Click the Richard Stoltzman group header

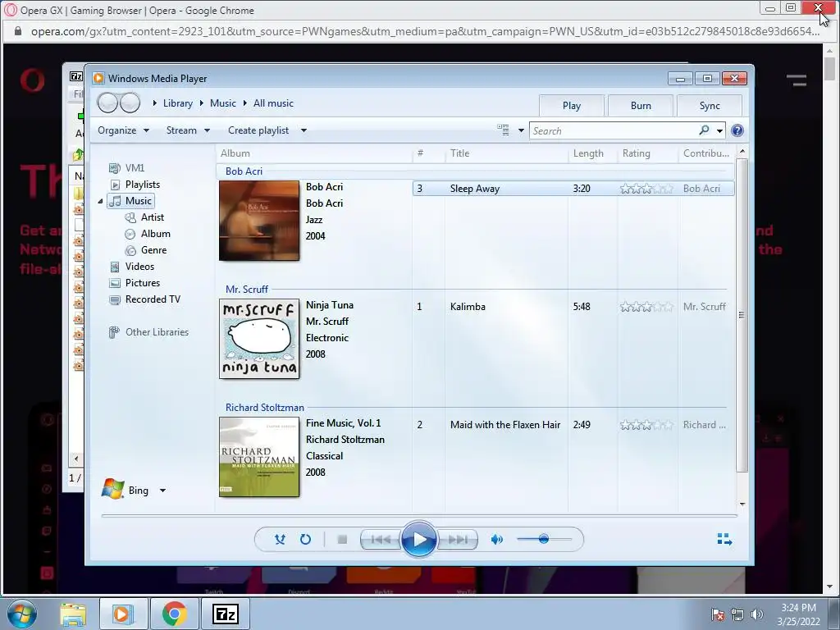click(x=265, y=408)
